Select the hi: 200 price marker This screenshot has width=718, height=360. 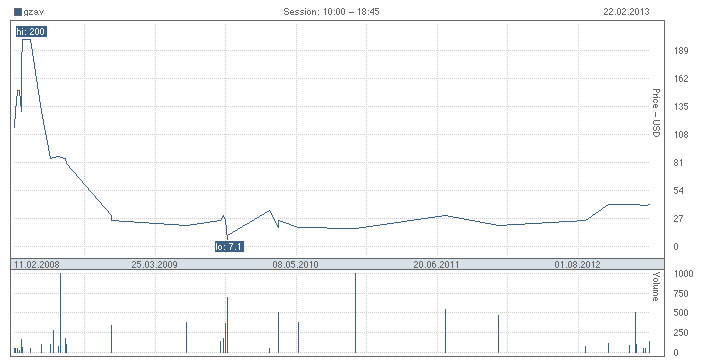pyautogui.click(x=31, y=32)
